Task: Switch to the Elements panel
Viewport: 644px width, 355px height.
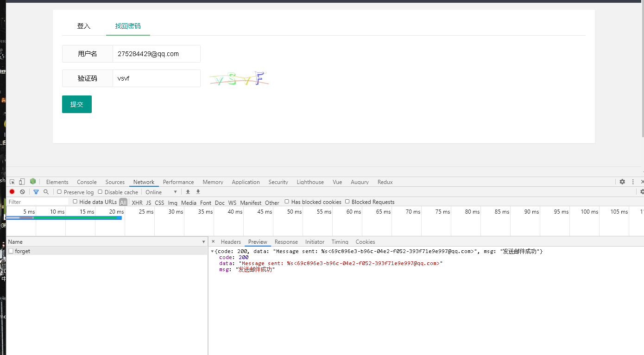Action: pyautogui.click(x=57, y=182)
